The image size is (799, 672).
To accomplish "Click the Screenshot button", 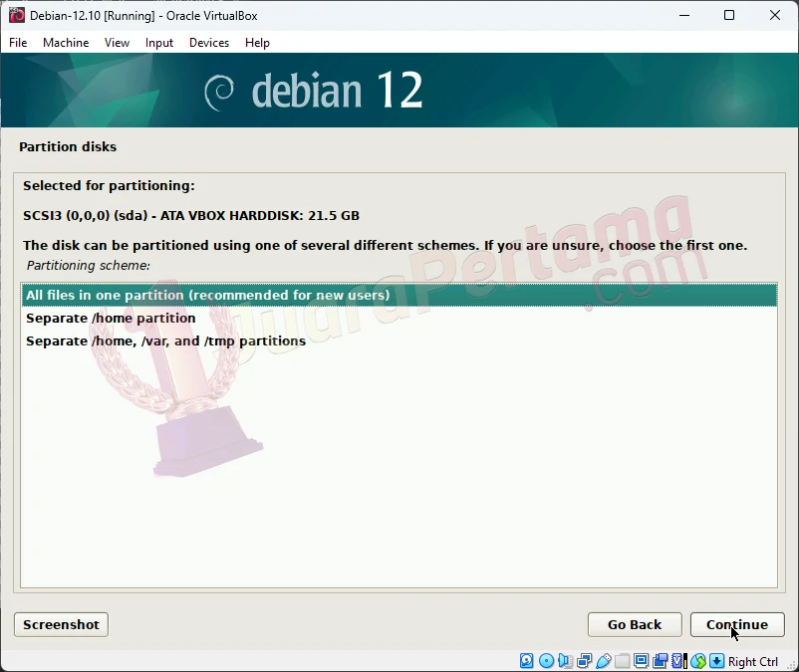I will coord(60,624).
